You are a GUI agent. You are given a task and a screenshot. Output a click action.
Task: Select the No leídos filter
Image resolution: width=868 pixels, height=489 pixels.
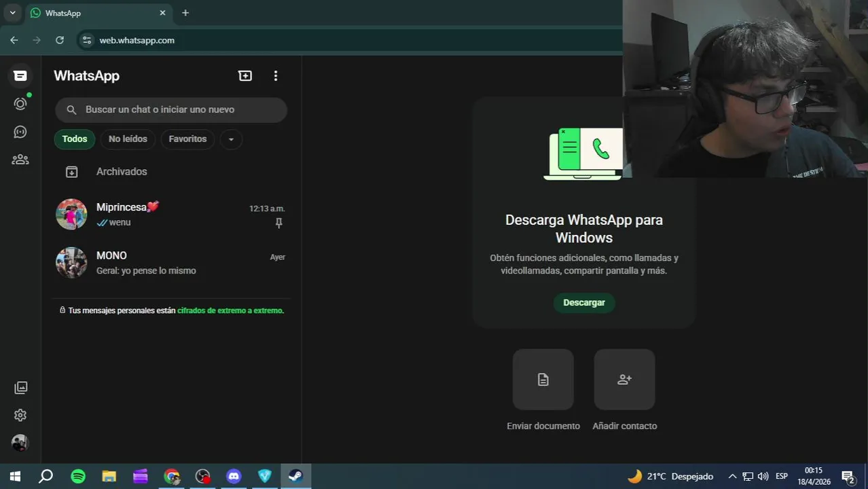(x=128, y=139)
